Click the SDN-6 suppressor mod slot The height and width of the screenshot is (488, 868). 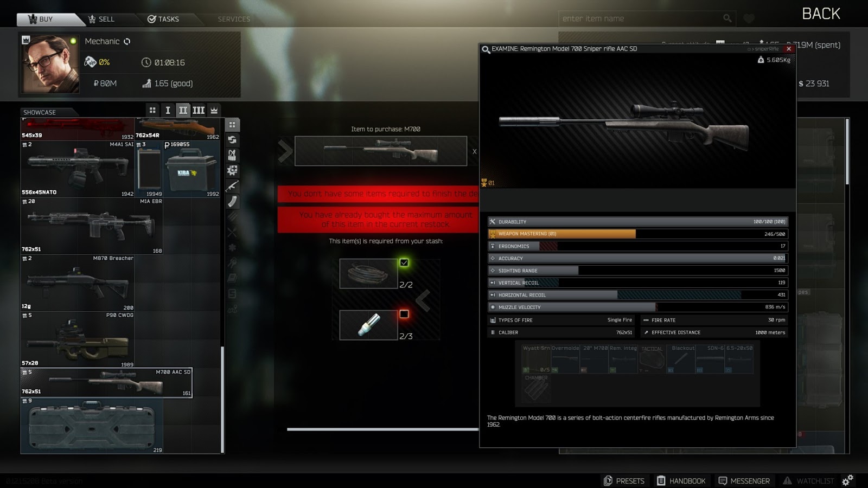click(x=710, y=359)
